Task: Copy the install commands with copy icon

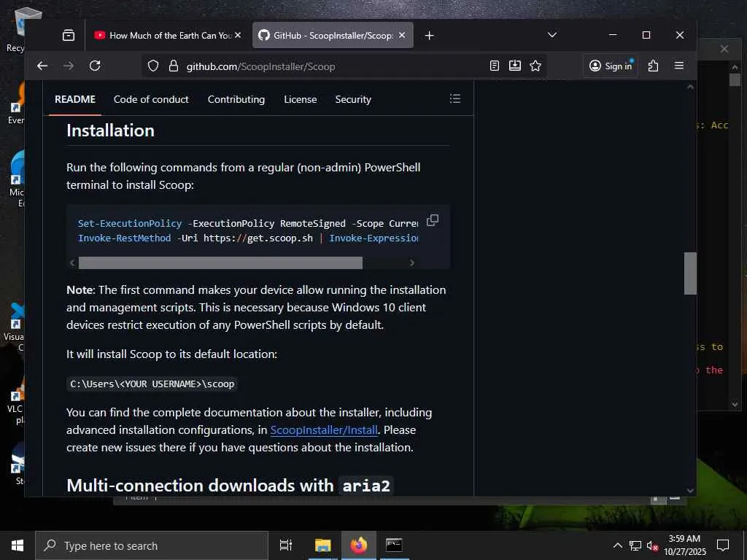Action: (433, 220)
